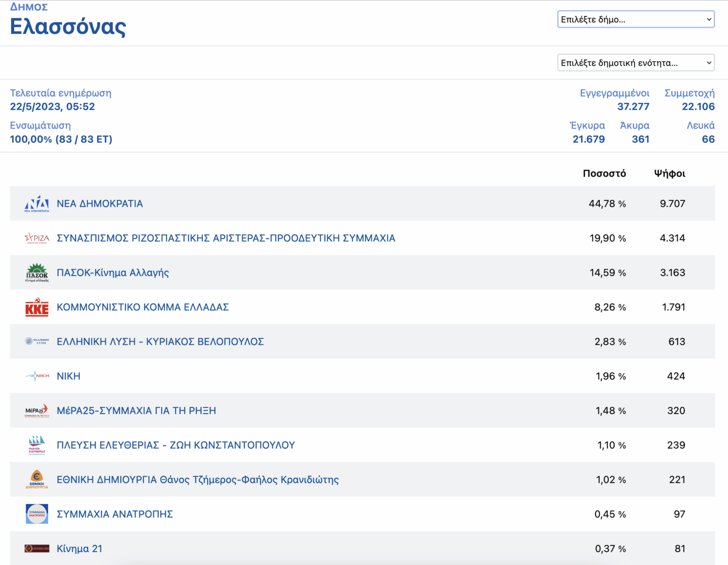Click the 1.791 votes value
Viewport: 728px width, 565px height.
674,307
